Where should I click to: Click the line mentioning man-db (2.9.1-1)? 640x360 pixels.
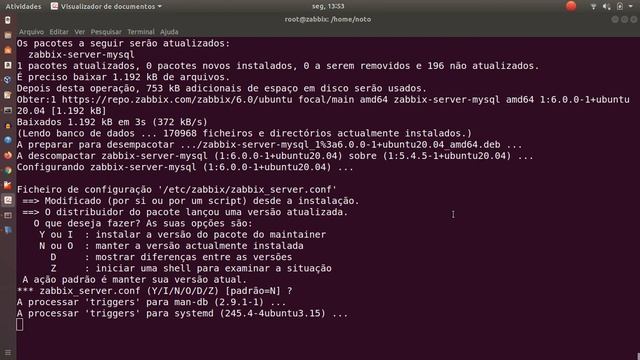coord(151,302)
